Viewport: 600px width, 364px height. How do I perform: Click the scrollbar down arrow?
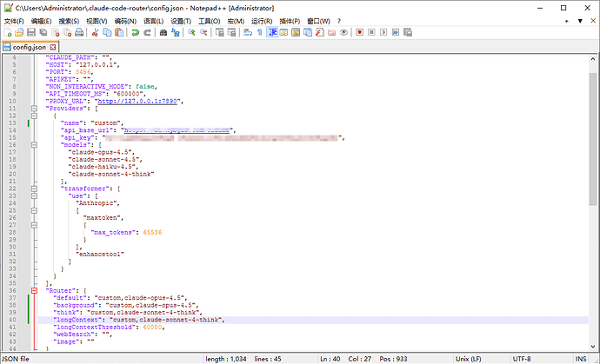(593, 347)
